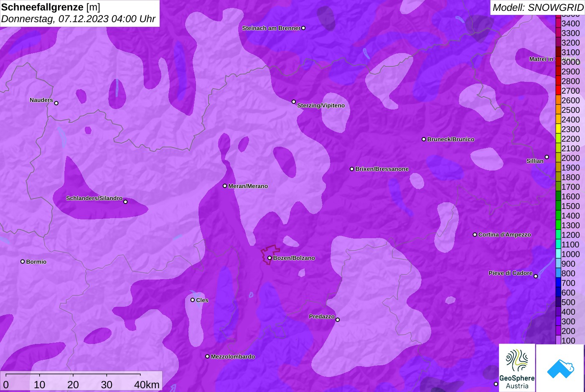The height and width of the screenshot is (392, 585).
Task: Click the "Schneefallgrenze [m]" map title
Action: [x=51, y=7]
